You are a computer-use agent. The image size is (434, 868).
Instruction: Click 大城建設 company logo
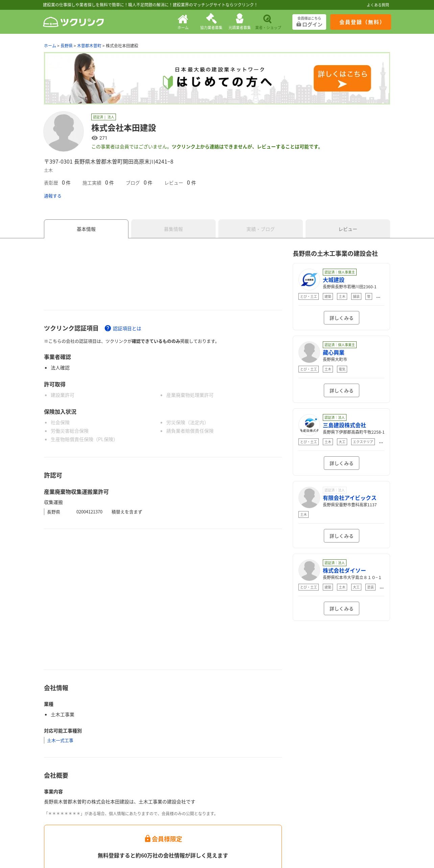[x=309, y=280]
